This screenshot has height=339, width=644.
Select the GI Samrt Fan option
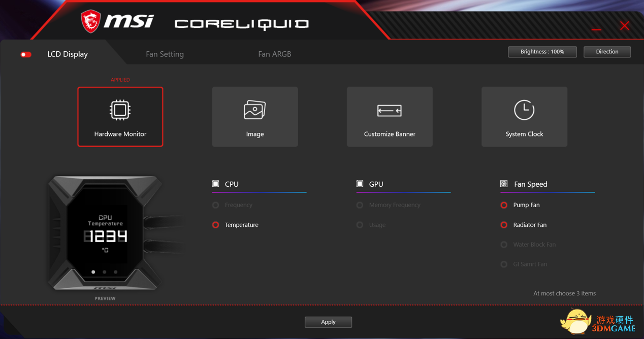[x=504, y=264]
